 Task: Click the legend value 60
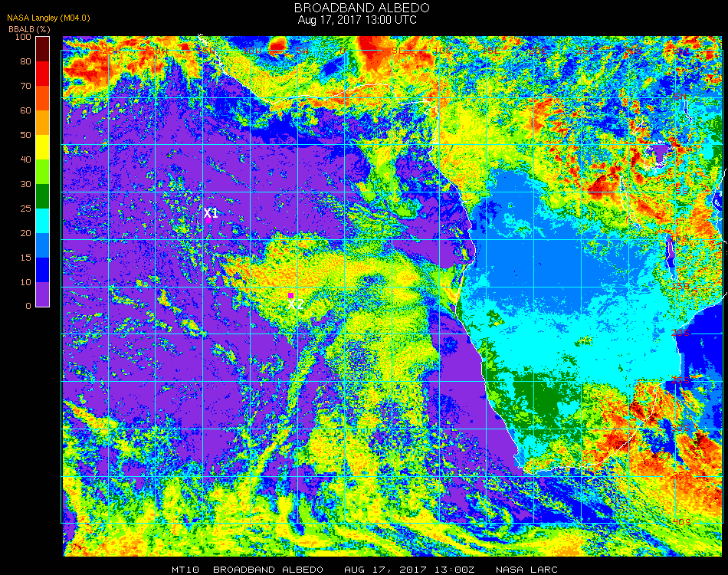25,110
